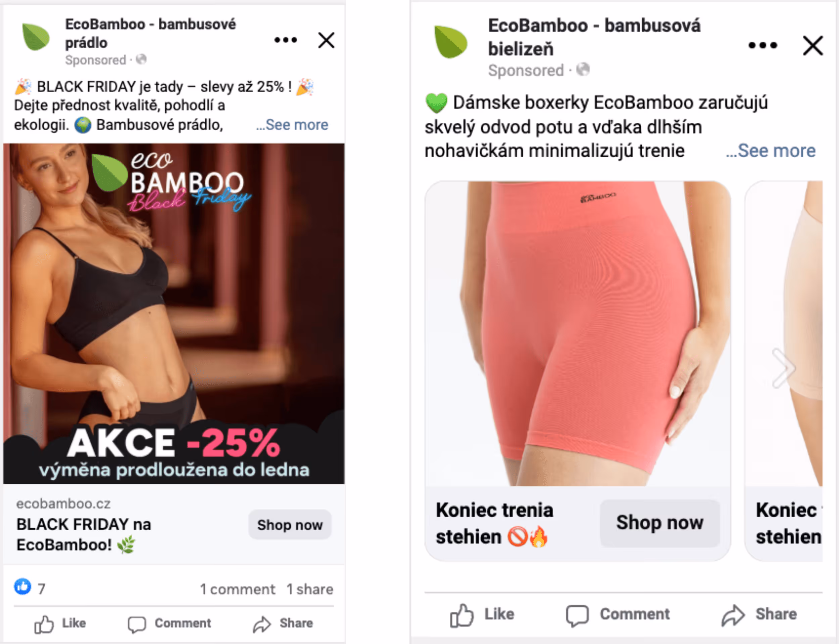Viewport: 839px width, 644px height.
Task: Click Shop now for ecobamboo.cz
Action: [x=290, y=525]
